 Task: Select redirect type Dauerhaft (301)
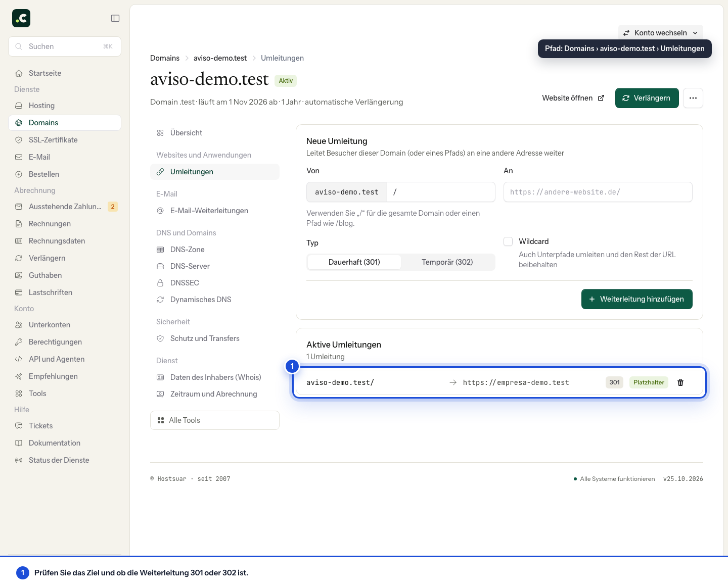[x=354, y=262]
